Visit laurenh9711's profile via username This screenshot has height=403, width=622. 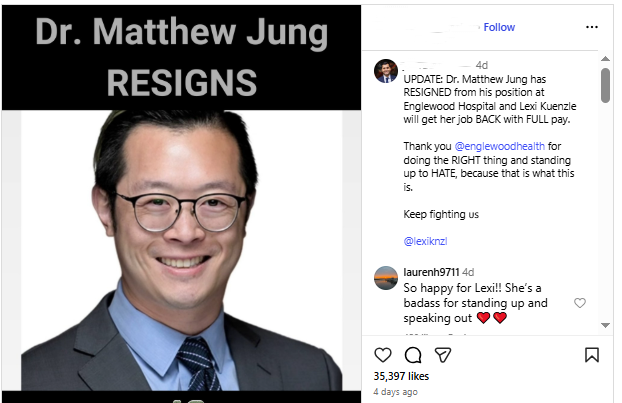coord(431,272)
